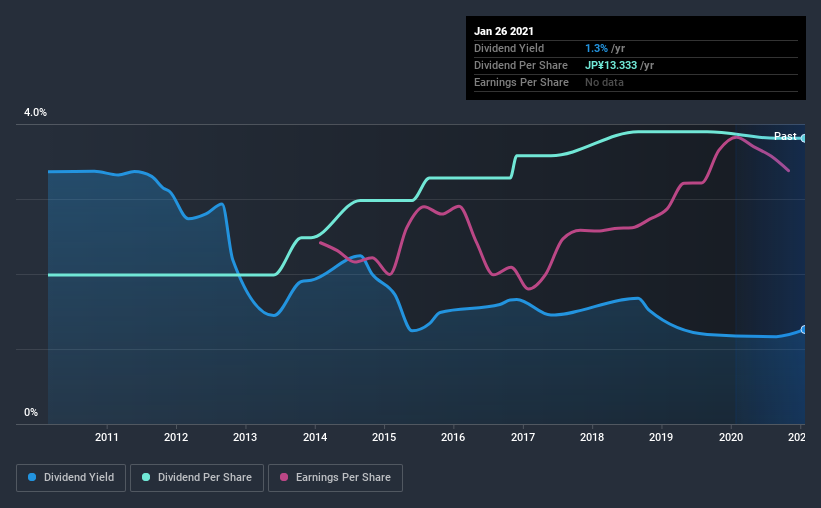Click the 1.3% dividend yield value
The width and height of the screenshot is (821, 508).
596,48
